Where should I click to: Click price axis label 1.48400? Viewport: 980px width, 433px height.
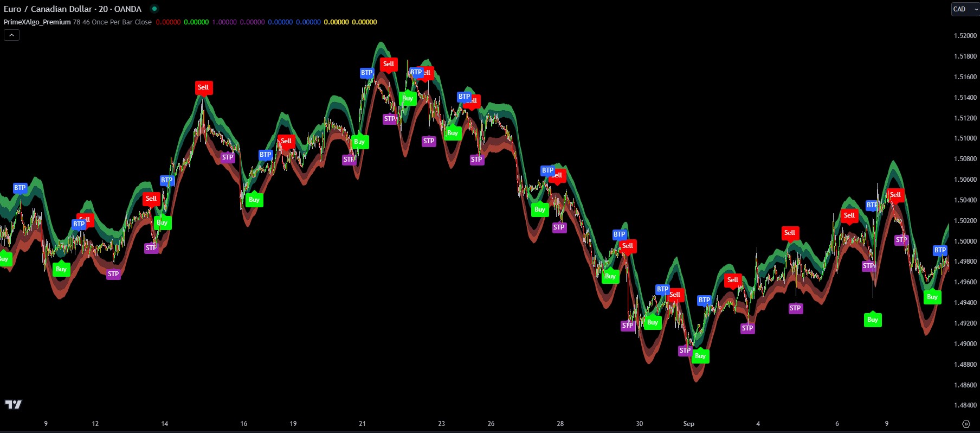[965, 405]
